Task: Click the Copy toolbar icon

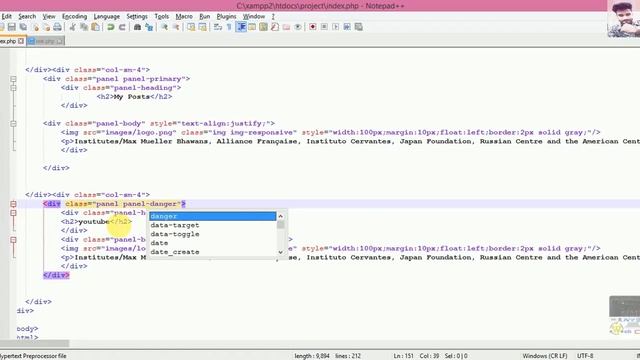Action: pyautogui.click(x=84, y=27)
